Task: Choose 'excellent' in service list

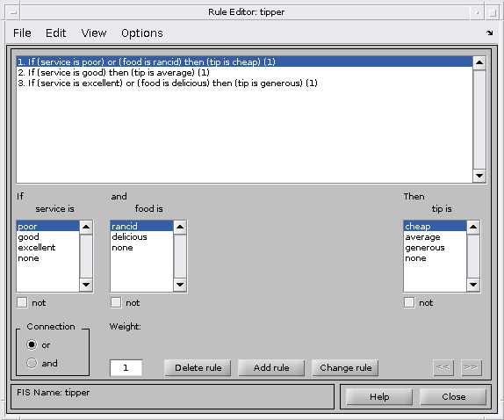Action: coord(47,248)
